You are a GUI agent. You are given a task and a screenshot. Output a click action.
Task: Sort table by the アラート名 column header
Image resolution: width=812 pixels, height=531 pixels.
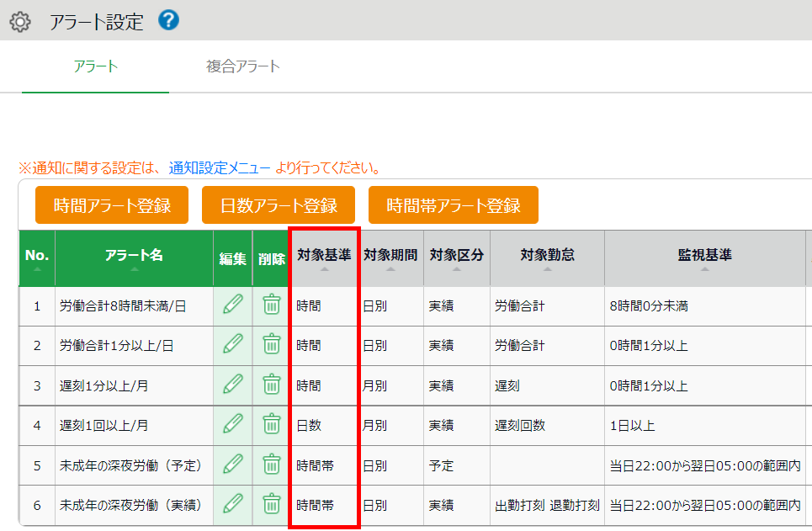click(134, 258)
